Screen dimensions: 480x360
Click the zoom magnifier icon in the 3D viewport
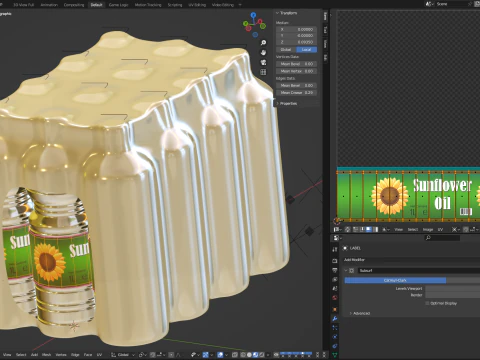263,43
